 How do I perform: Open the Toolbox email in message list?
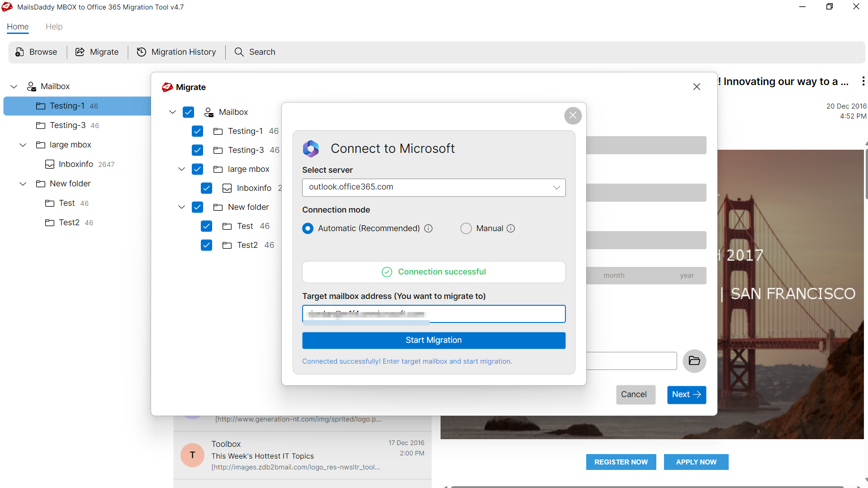tap(302, 455)
